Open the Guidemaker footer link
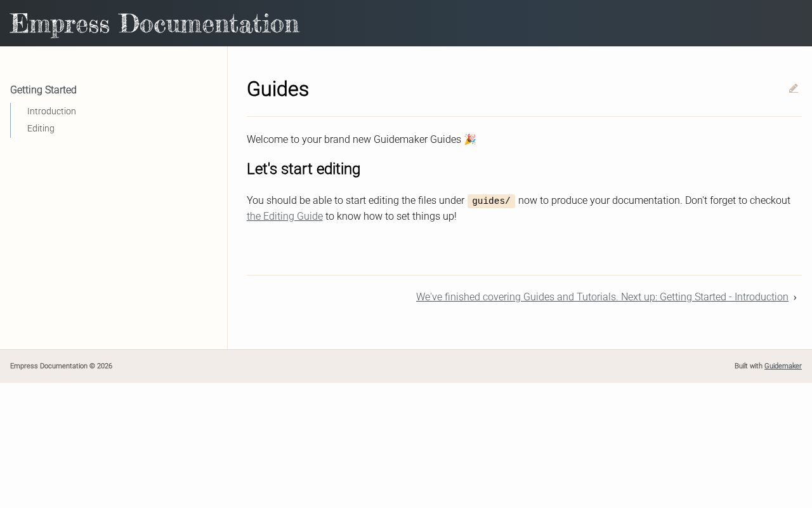The height and width of the screenshot is (508, 812). (783, 366)
